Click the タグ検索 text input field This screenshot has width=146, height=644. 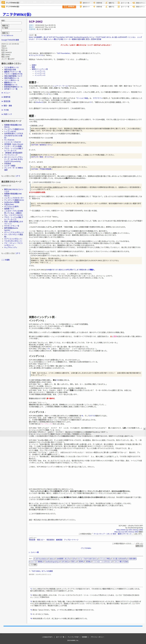click(11, 30)
